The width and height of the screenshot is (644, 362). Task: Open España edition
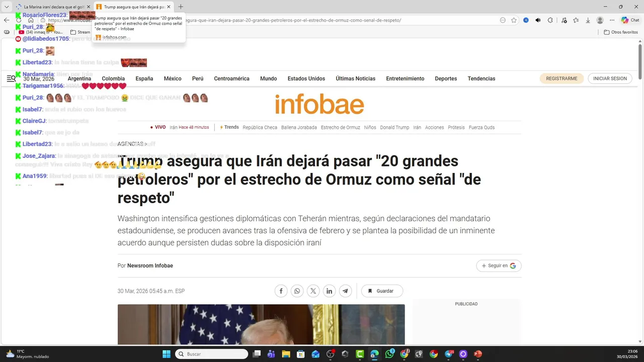[x=144, y=78]
